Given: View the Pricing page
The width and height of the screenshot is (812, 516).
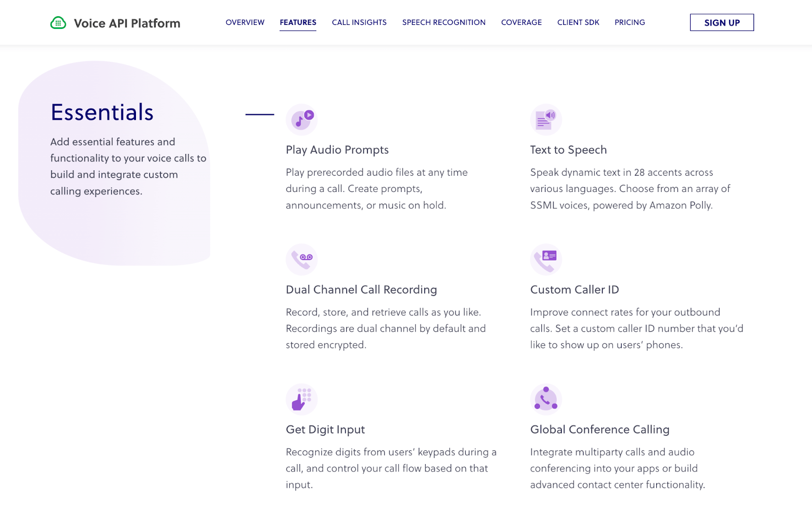Looking at the screenshot, I should click(629, 22).
